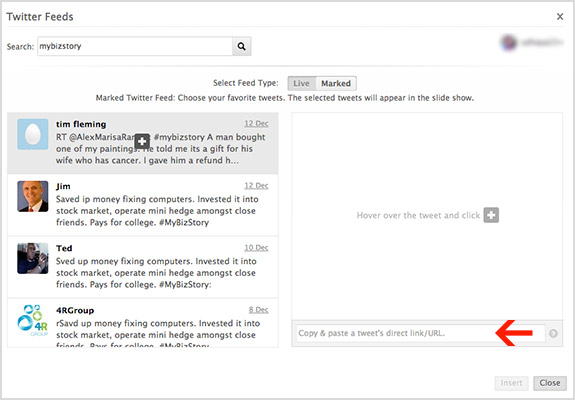Click the Insert button
575x400 pixels.
[x=511, y=383]
